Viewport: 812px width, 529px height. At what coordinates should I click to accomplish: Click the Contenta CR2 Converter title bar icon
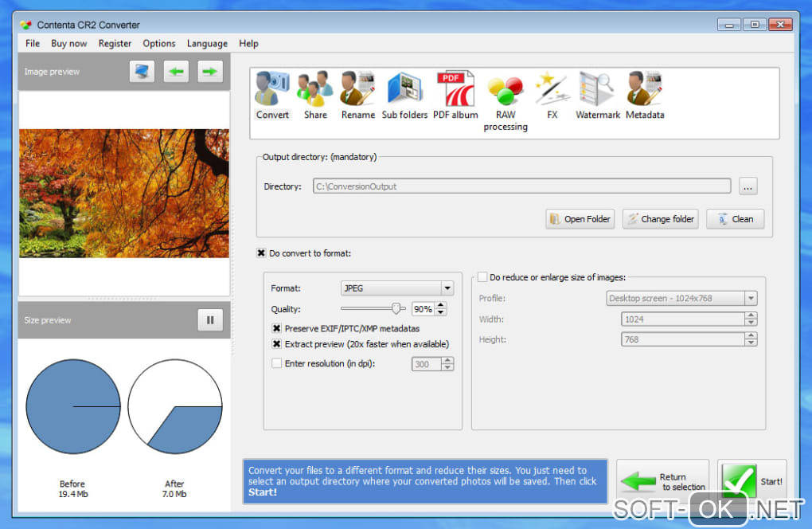(x=26, y=25)
